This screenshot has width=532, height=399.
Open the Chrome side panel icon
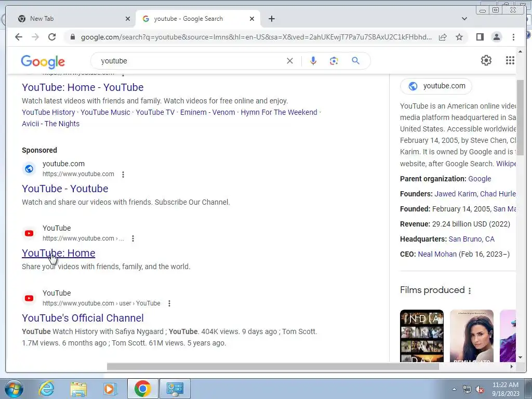coord(480,37)
